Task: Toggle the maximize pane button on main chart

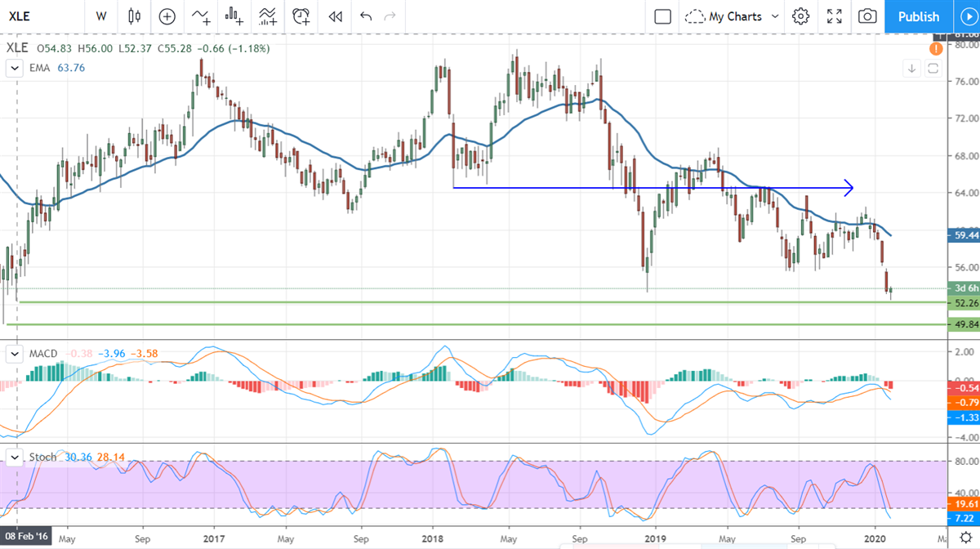Action: pyautogui.click(x=932, y=70)
